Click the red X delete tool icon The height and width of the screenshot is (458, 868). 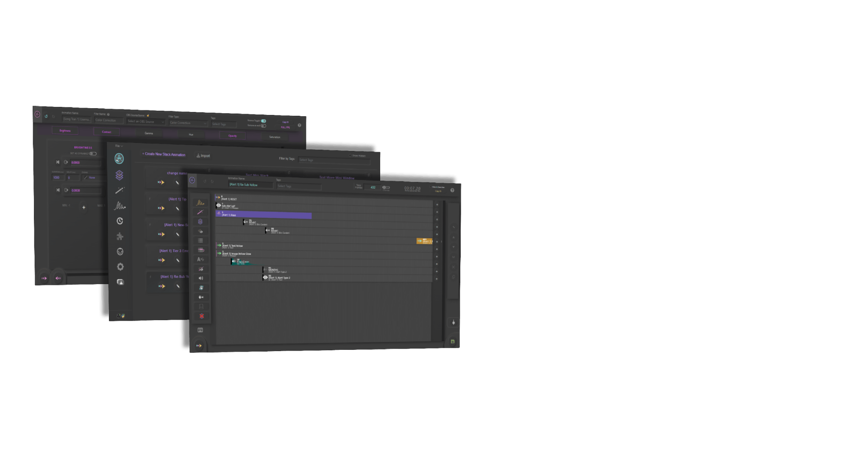(202, 316)
